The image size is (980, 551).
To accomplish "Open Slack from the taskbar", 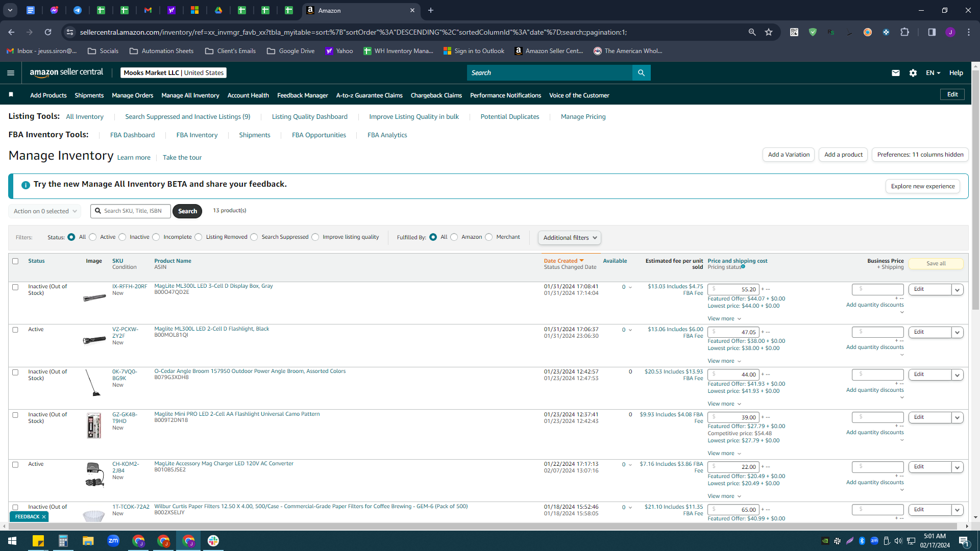I will pos(213,541).
